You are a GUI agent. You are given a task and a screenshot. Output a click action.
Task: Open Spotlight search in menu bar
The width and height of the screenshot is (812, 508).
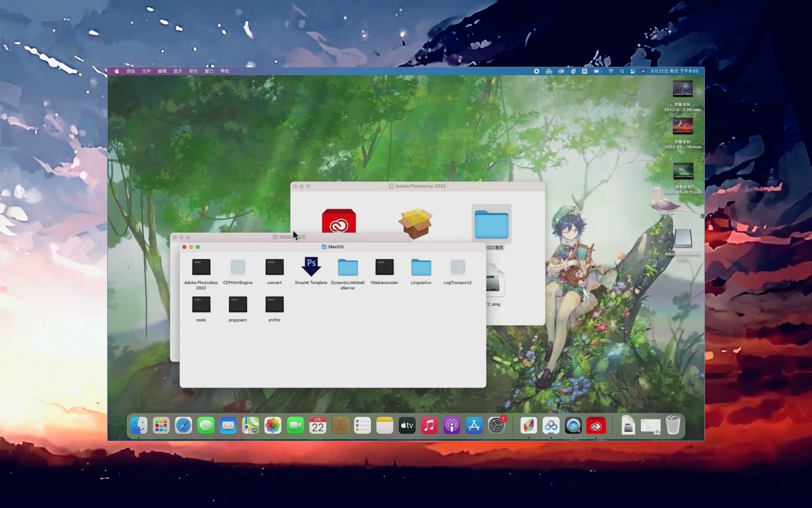pyautogui.click(x=622, y=71)
